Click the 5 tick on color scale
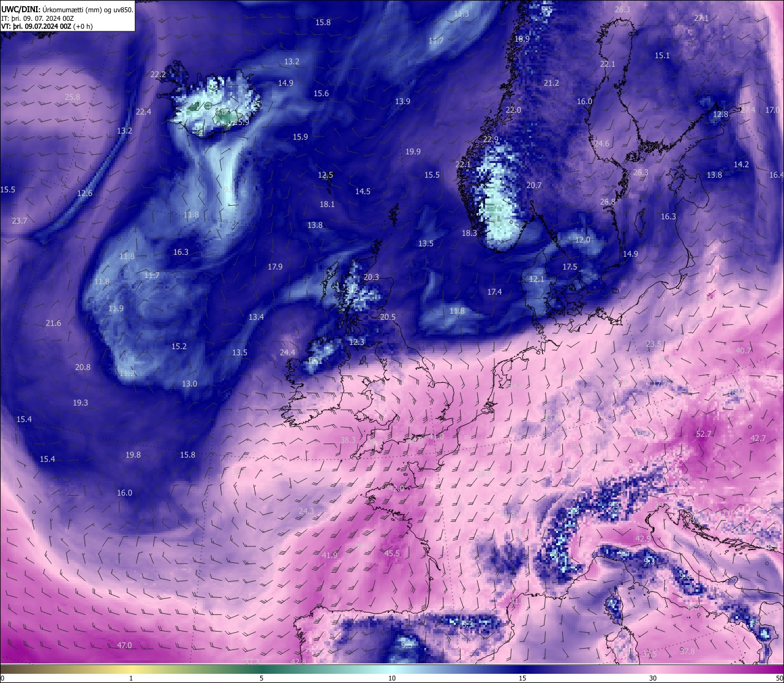 tap(262, 678)
